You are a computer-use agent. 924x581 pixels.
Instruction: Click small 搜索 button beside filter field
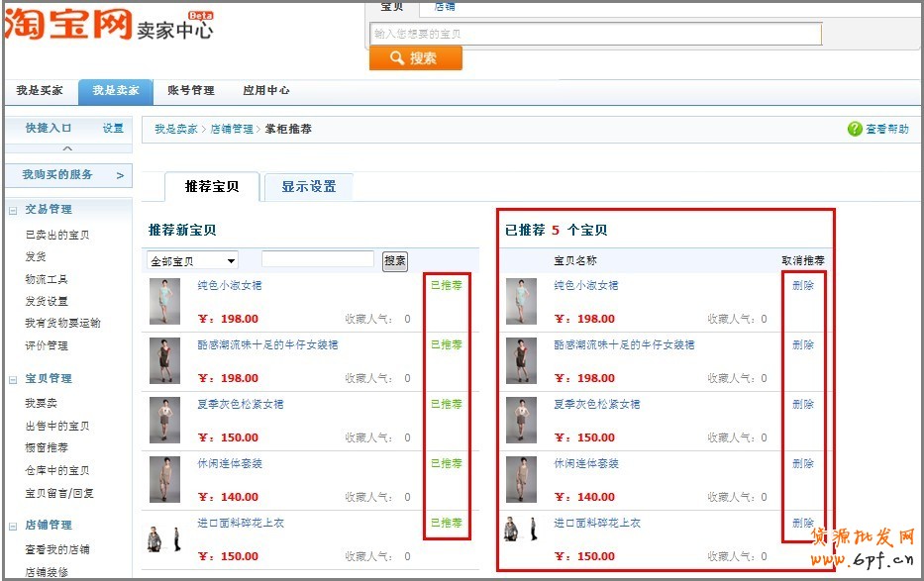(x=395, y=260)
